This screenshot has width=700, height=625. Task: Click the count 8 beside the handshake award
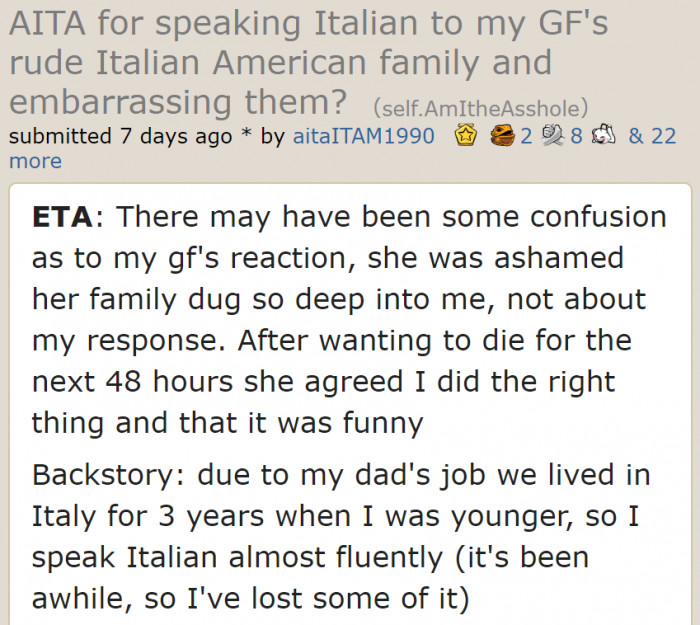[576, 136]
